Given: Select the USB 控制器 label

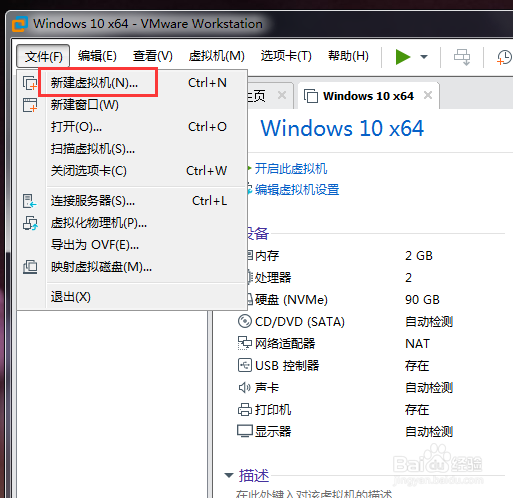Looking at the screenshot, I should pyautogui.click(x=287, y=366).
